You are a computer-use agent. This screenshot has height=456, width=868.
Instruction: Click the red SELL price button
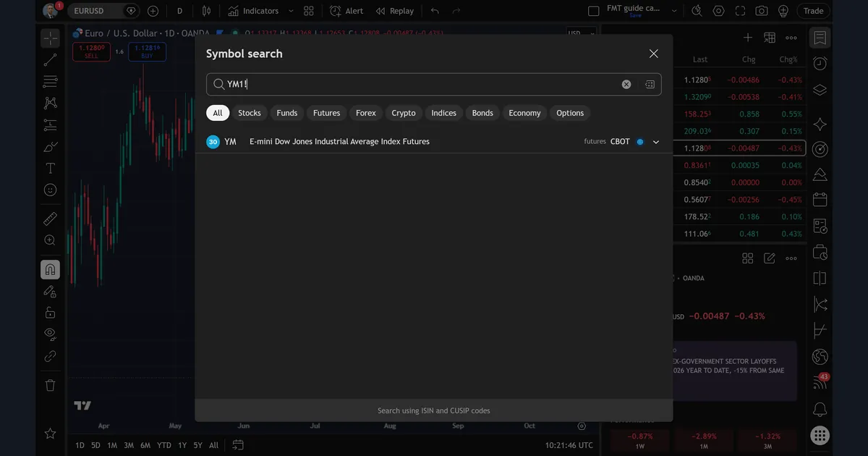click(91, 51)
